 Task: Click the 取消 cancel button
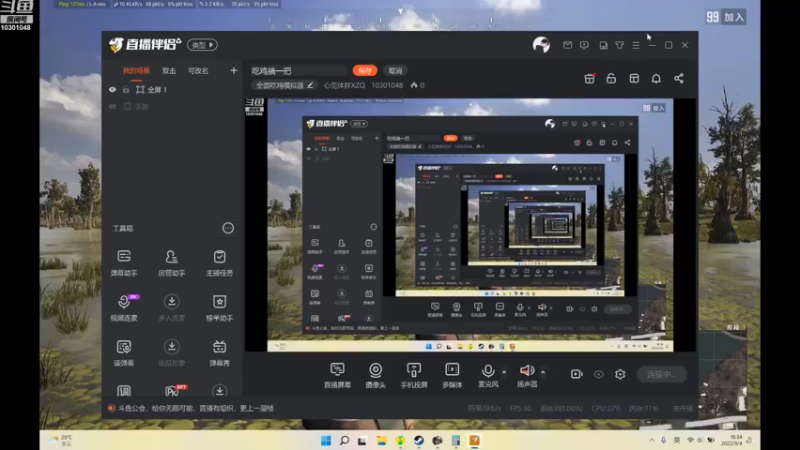pos(395,70)
